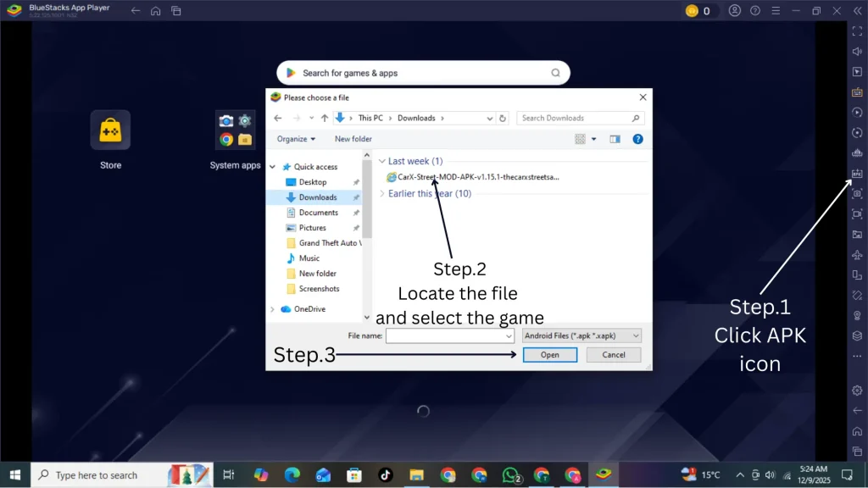This screenshot has width=868, height=488.
Task: Open TikTok from the Windows taskbar
Action: pos(385,475)
